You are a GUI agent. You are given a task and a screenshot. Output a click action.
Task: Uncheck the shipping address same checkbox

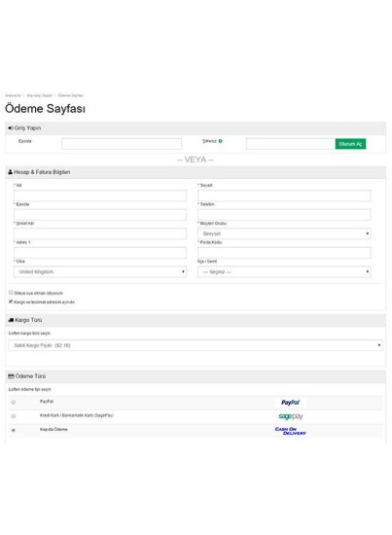click(11, 302)
